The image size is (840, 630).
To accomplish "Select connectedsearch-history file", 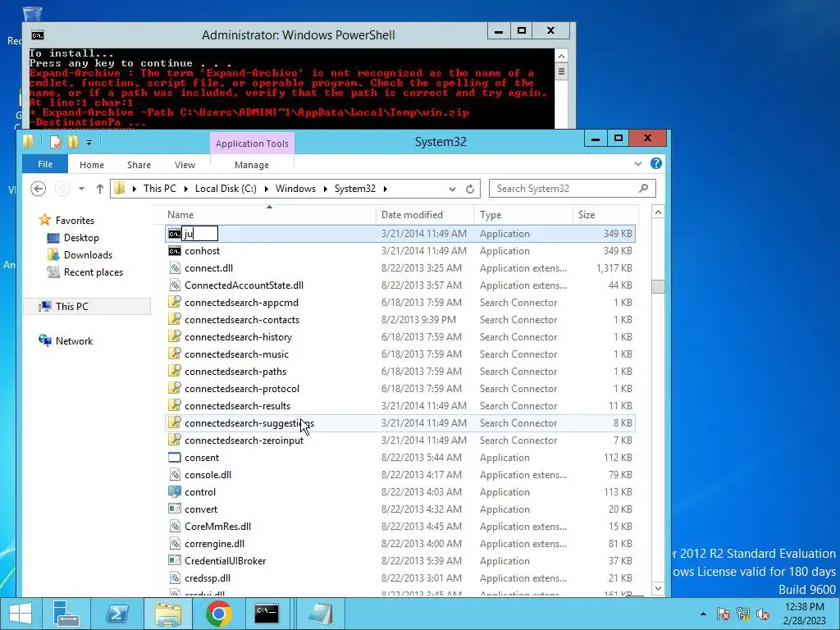I will point(400,337).
